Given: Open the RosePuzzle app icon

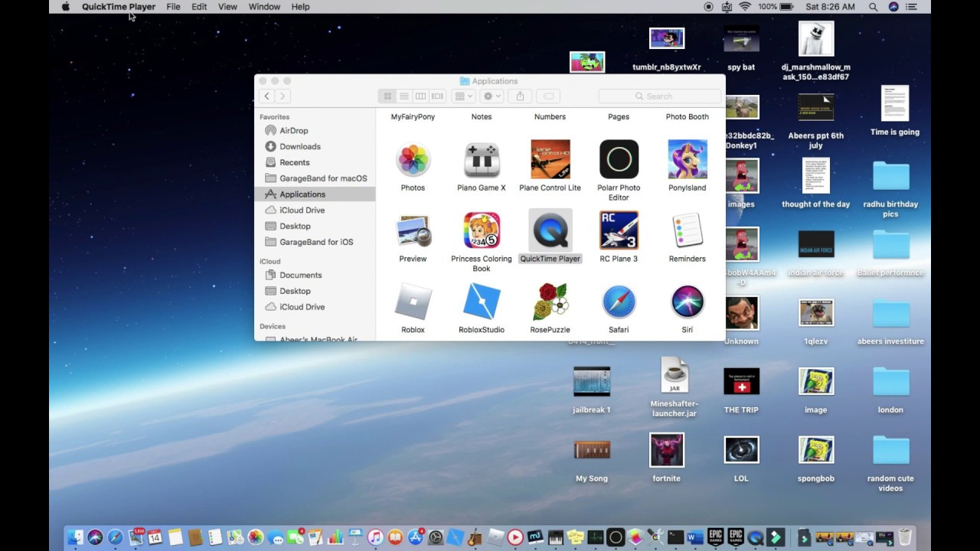Looking at the screenshot, I should coord(550,302).
